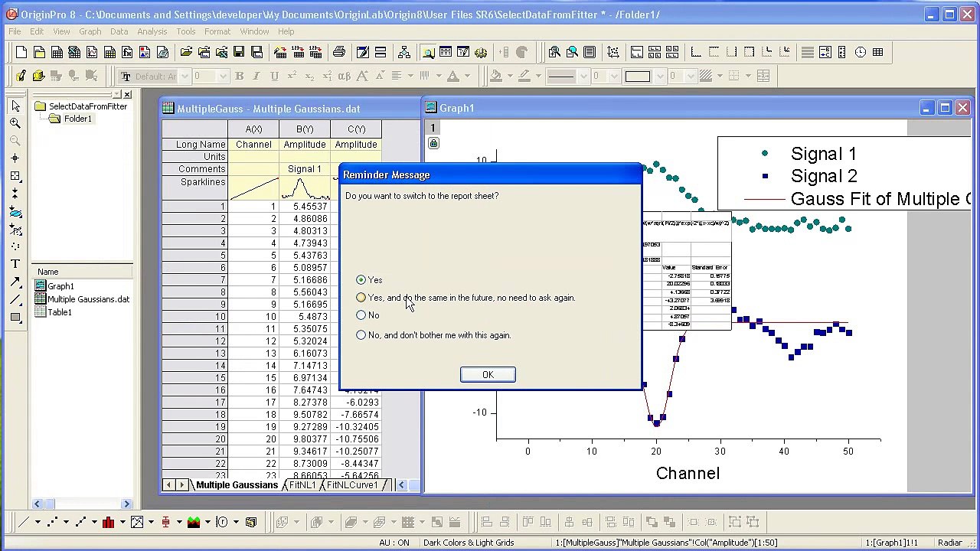Click the Line plot icon in the bottom toolbar

point(24,522)
